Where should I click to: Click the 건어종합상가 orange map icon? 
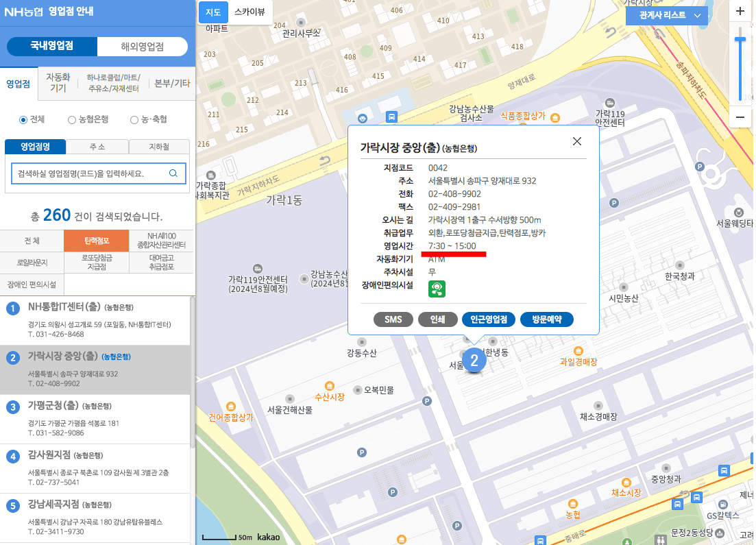point(231,407)
